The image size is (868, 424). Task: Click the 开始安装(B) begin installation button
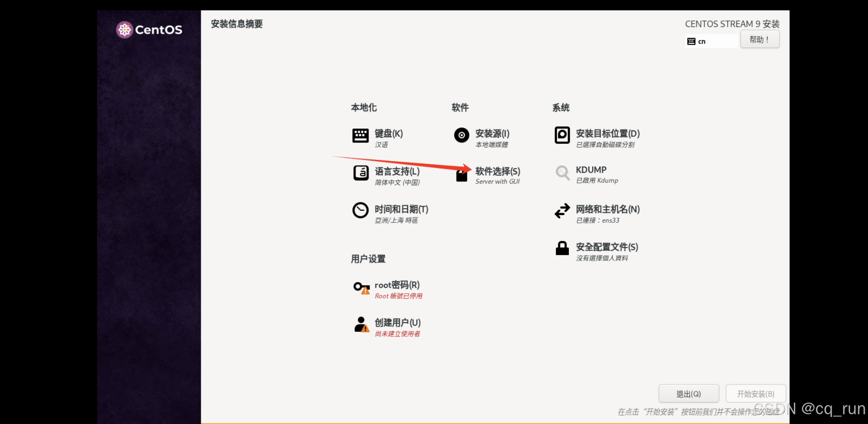tap(756, 394)
